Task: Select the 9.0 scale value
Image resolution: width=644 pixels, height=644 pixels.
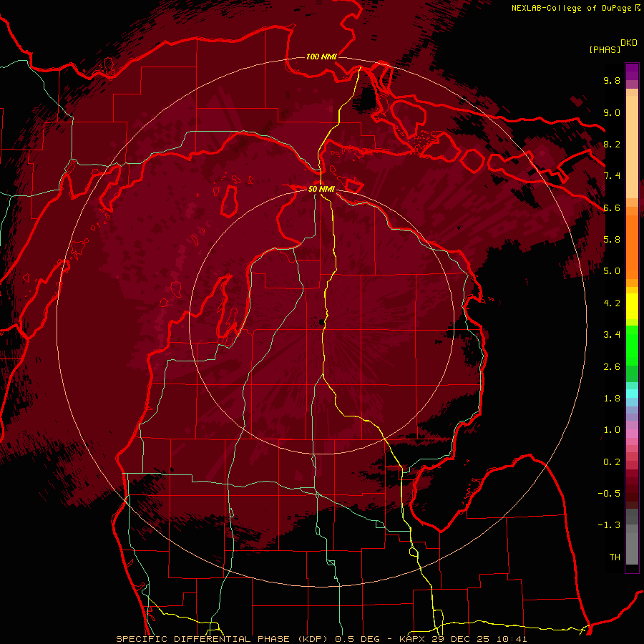Action: click(612, 112)
